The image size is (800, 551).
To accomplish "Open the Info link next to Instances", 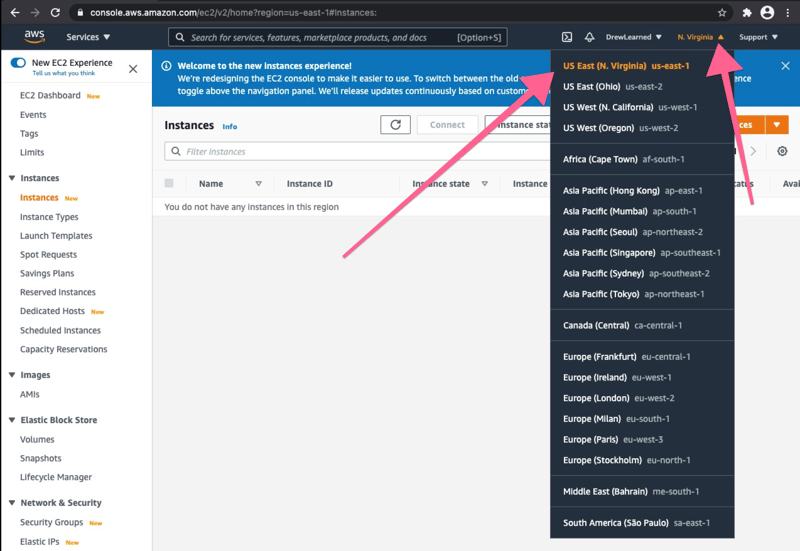I will pos(230,127).
